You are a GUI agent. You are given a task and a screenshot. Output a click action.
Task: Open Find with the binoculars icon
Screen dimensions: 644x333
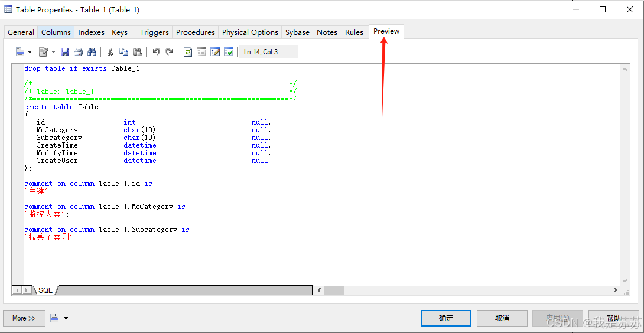(92, 52)
